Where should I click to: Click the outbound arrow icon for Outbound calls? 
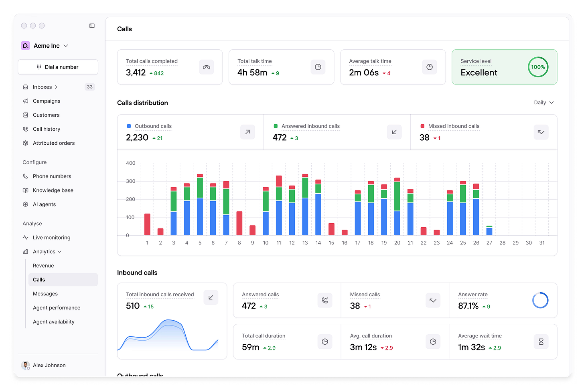click(x=247, y=132)
